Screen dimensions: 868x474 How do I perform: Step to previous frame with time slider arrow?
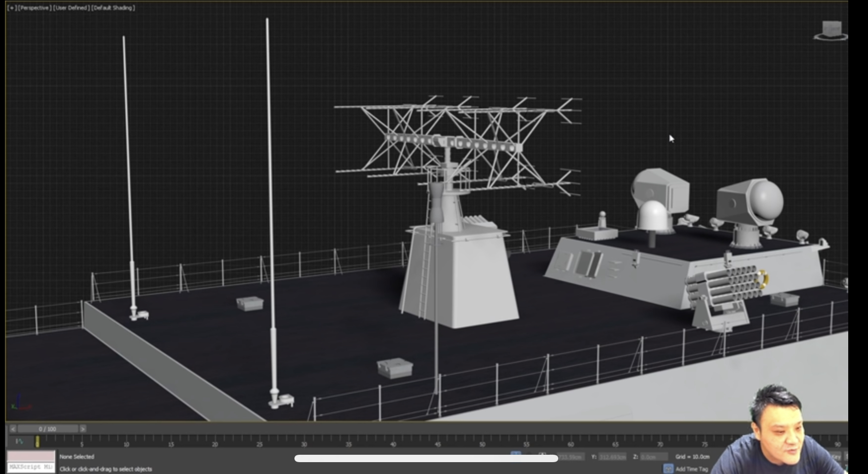tap(13, 429)
